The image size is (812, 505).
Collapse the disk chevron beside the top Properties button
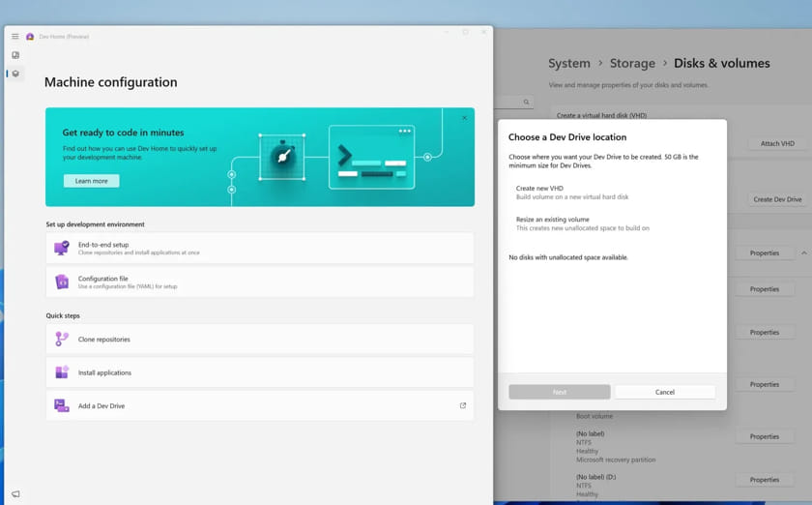(804, 253)
